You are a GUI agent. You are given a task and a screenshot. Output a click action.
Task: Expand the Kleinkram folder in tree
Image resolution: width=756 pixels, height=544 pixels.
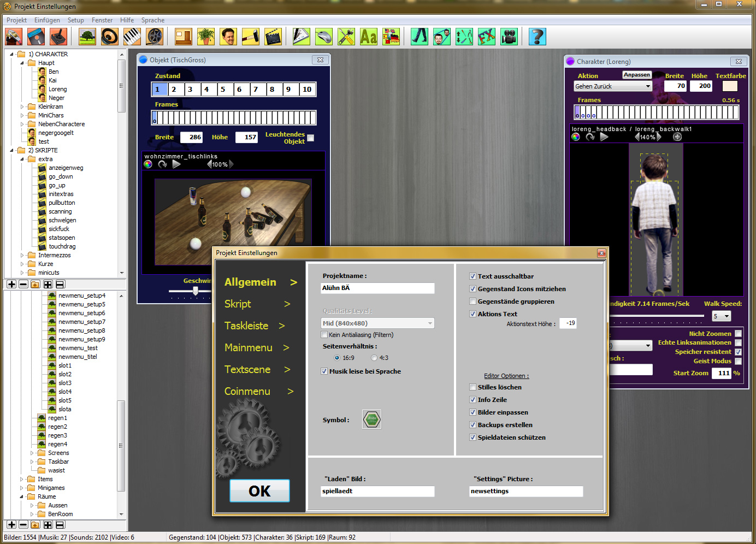[x=22, y=107]
